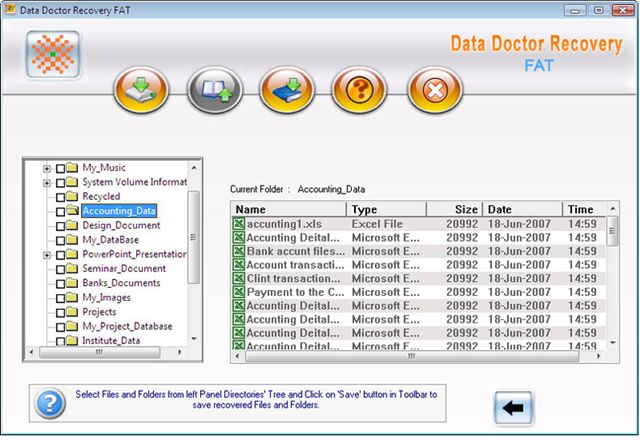Select the Accounting_Data folder label
The height and width of the screenshot is (440, 640).
coord(119,211)
